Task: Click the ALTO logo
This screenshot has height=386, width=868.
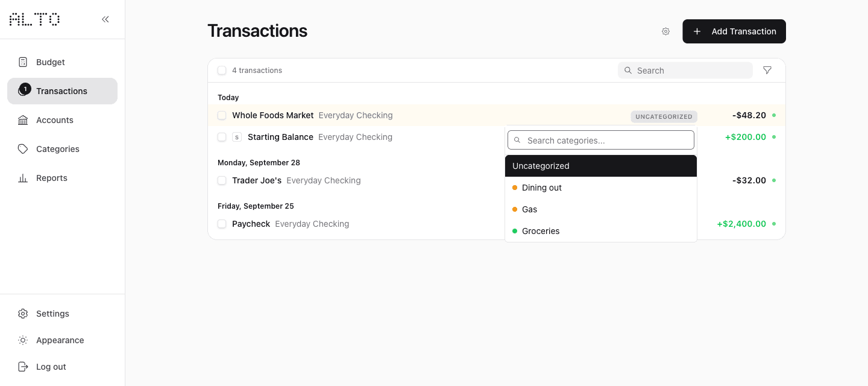Action: (35, 19)
